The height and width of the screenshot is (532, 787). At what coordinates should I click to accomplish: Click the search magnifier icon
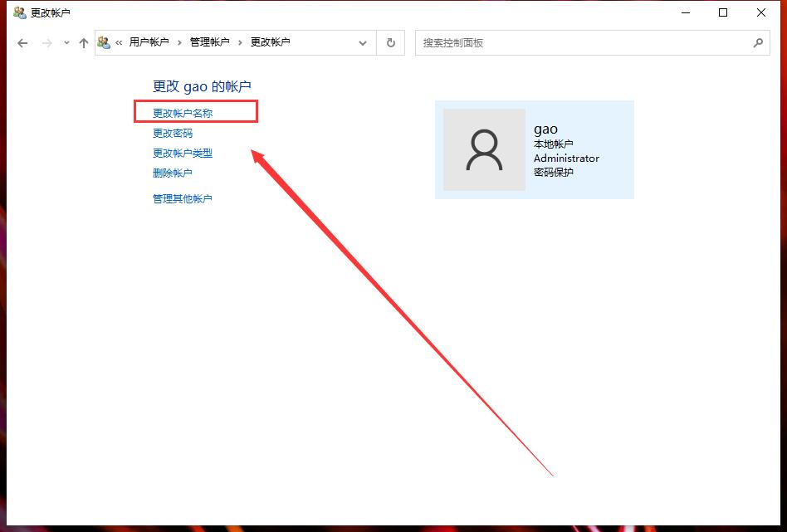coord(757,42)
